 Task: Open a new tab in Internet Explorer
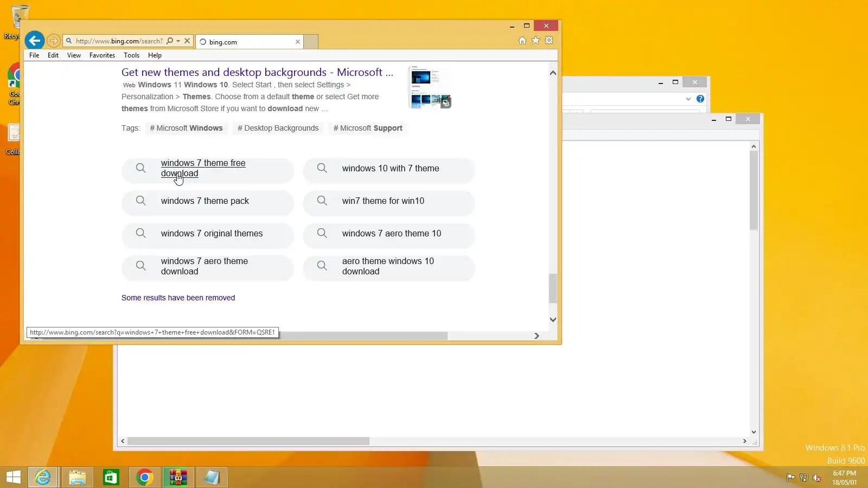pos(311,42)
